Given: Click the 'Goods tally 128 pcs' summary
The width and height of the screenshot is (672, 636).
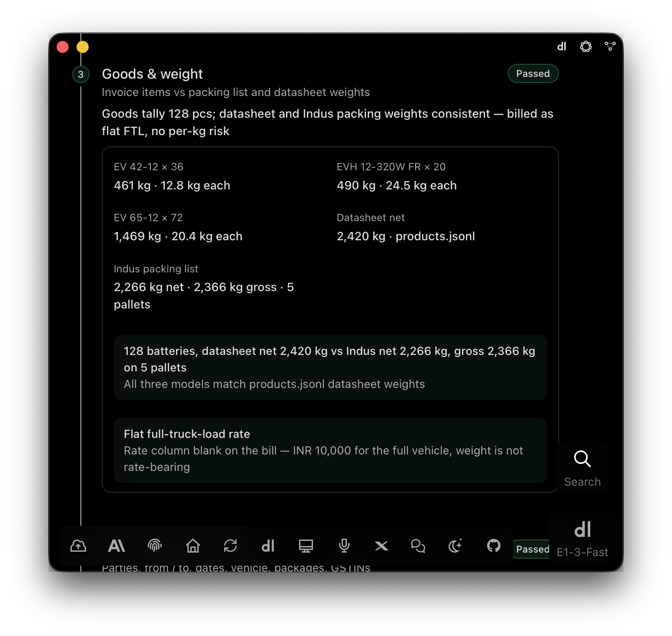Looking at the screenshot, I should (x=328, y=122).
